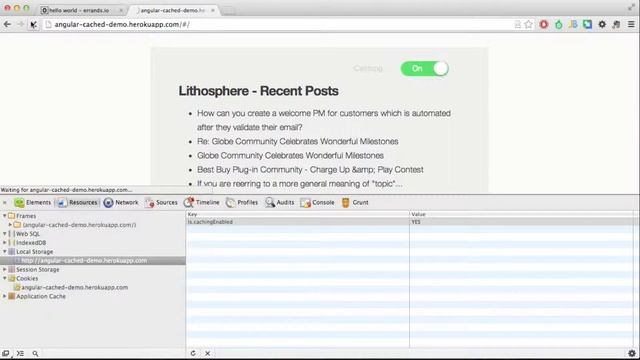Click macOS green maximize window button
This screenshot has width=640, height=360.
[26, 8]
